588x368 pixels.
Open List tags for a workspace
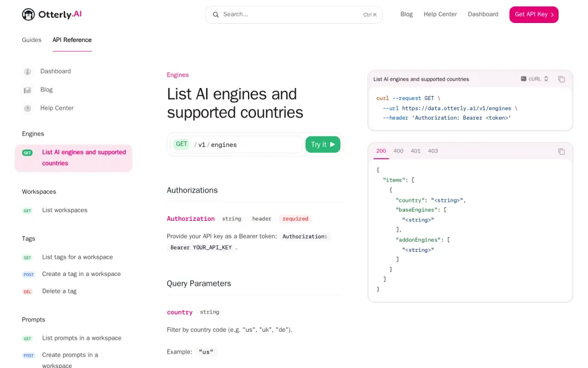pos(78,257)
